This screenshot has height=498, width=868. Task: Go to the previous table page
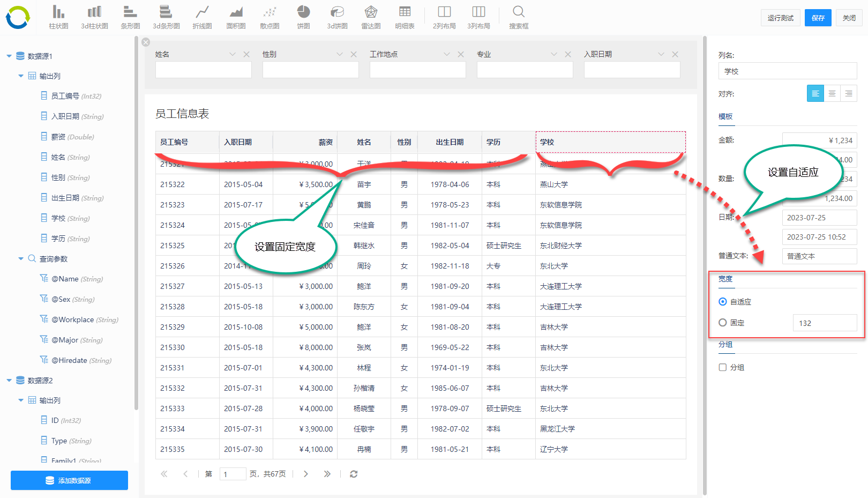[x=185, y=474]
